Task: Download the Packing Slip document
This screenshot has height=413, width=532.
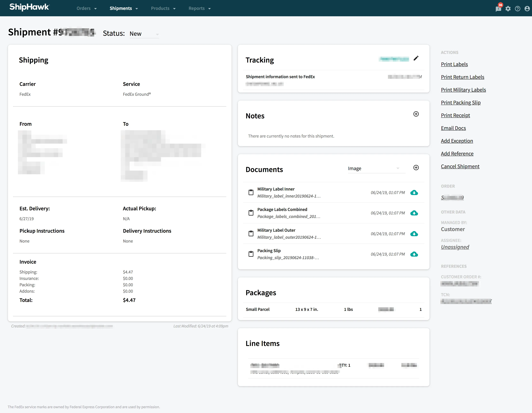Action: (414, 254)
